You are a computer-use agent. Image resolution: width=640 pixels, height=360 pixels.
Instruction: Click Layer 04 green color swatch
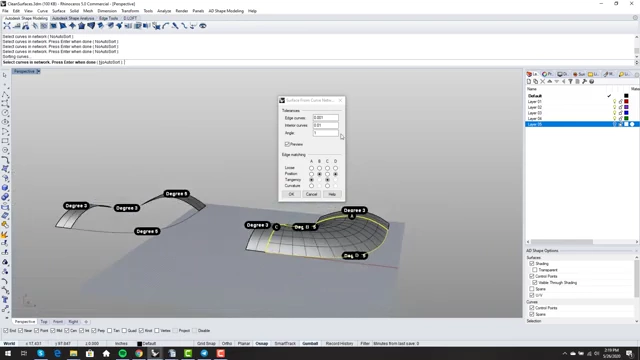(626, 118)
